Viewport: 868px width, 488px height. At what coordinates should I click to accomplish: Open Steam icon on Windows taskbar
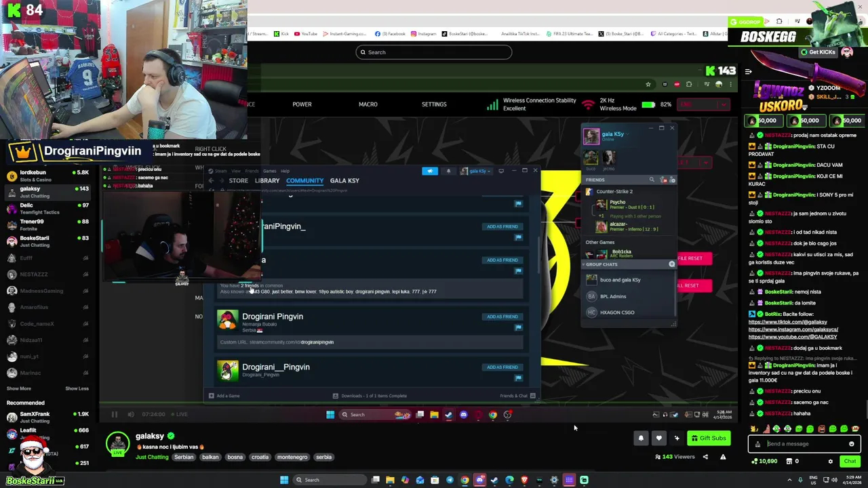[x=494, y=480]
